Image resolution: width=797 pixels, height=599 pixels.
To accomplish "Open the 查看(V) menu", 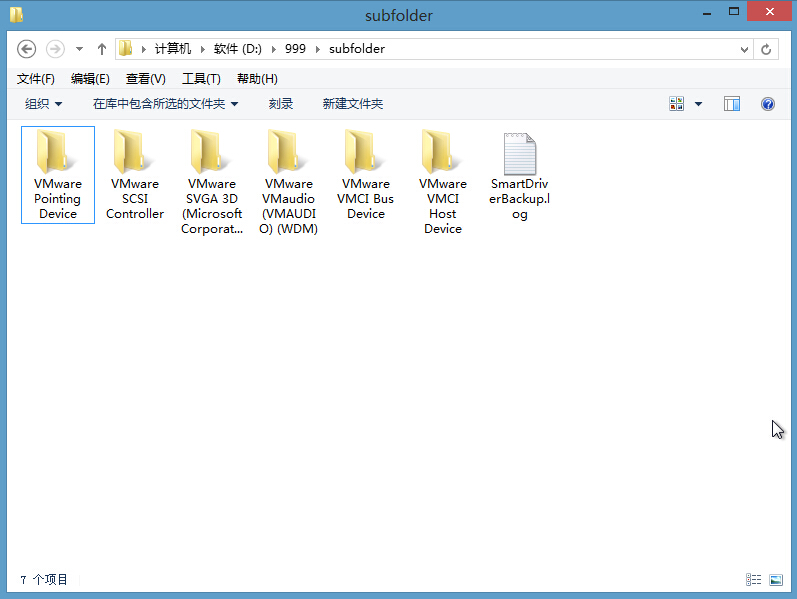I will 145,79.
